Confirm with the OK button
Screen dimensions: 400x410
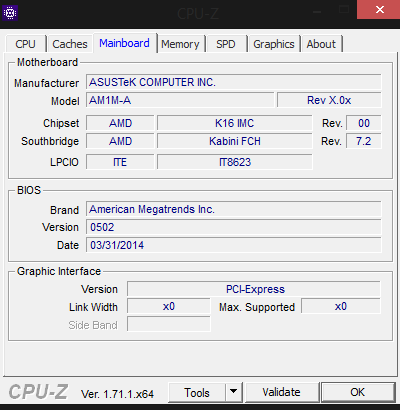(358, 392)
